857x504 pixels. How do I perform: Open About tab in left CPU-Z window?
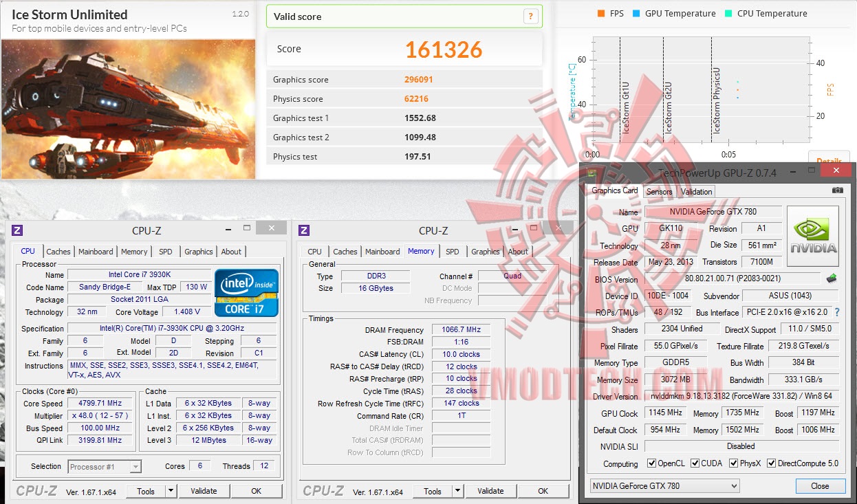click(231, 252)
